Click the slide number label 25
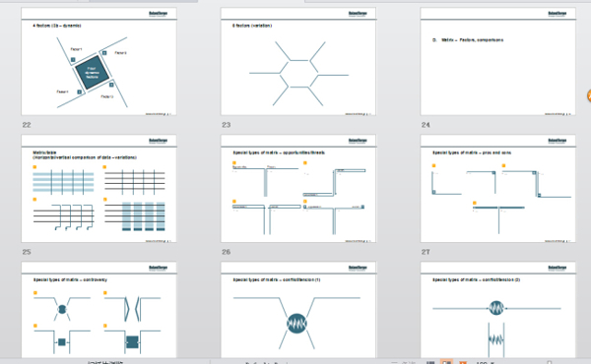This screenshot has height=364, width=591. click(x=27, y=252)
